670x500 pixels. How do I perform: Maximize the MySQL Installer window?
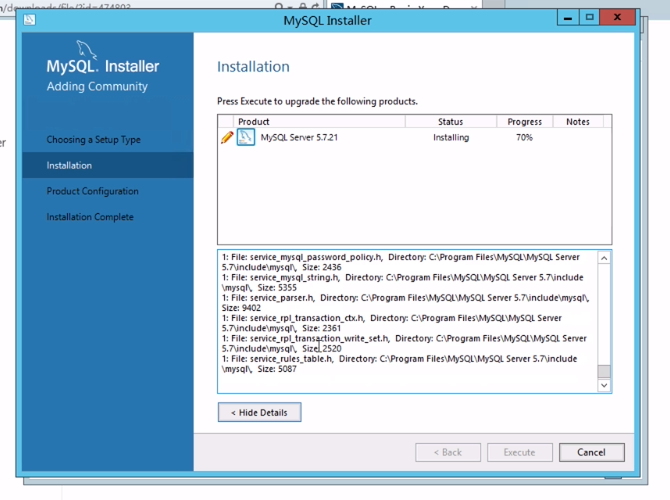pyautogui.click(x=590, y=18)
